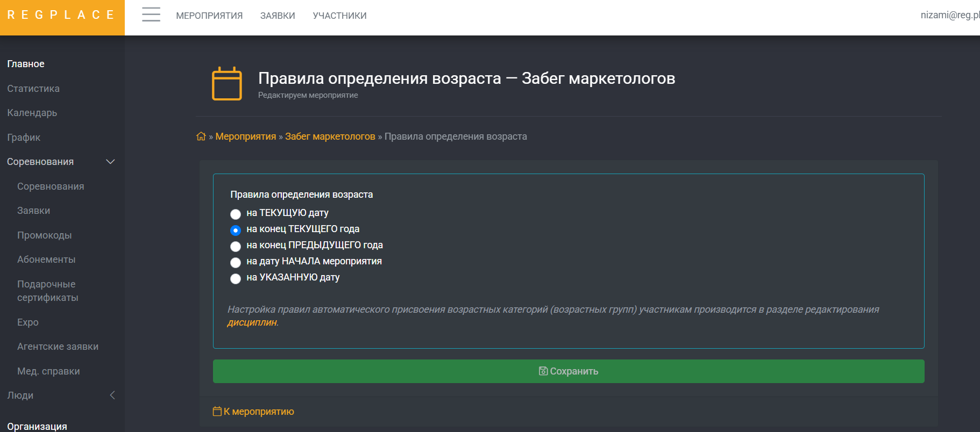Collapse the Соревнования sidebar section chevron

click(111, 162)
